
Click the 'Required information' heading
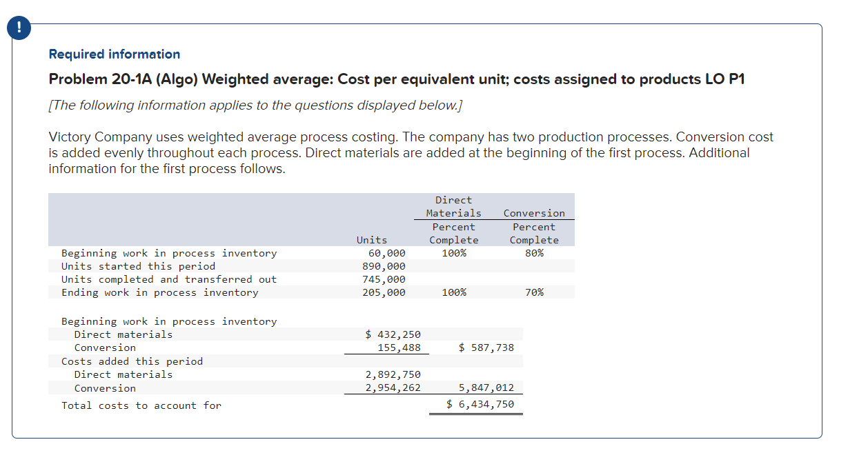[115, 54]
